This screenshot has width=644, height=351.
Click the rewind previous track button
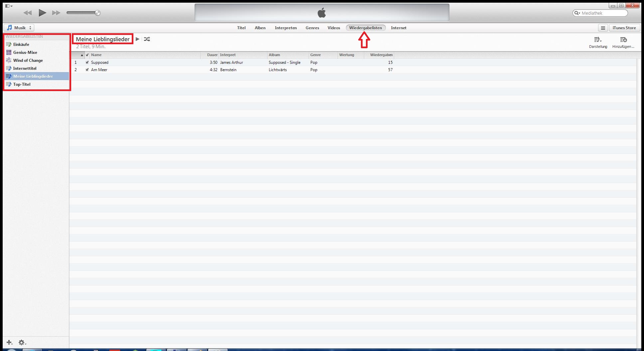click(x=28, y=13)
